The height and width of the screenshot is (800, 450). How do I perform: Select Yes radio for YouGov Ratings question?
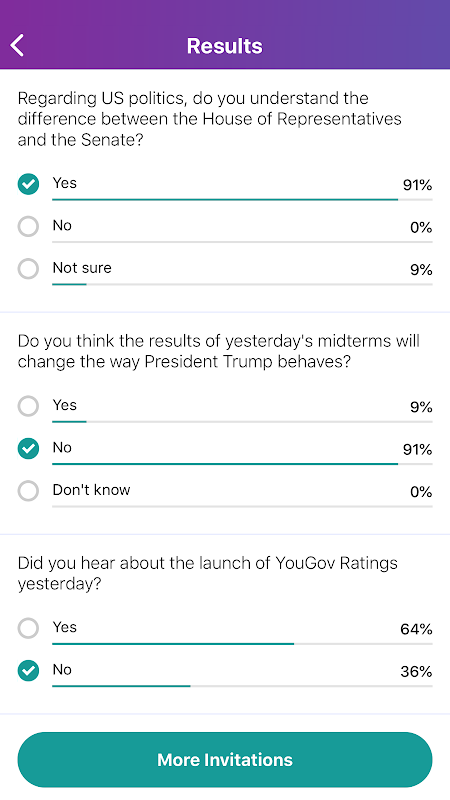pyautogui.click(x=28, y=628)
